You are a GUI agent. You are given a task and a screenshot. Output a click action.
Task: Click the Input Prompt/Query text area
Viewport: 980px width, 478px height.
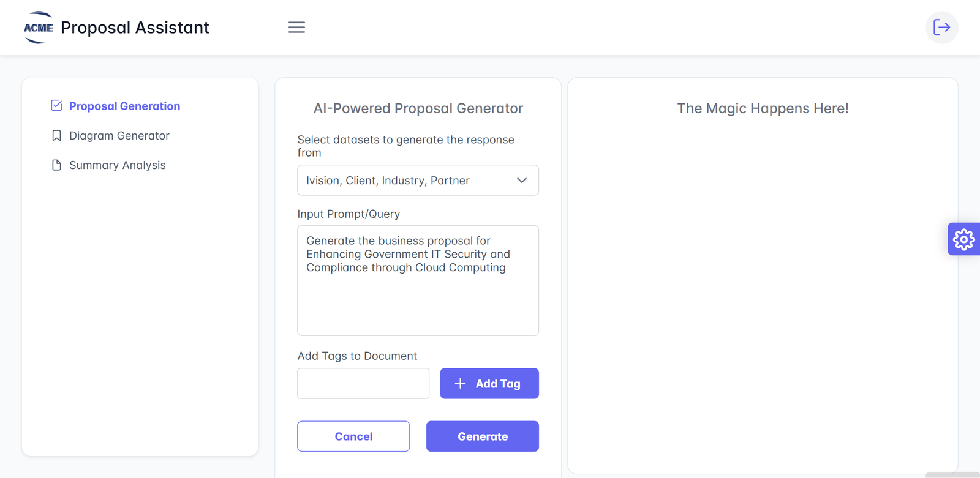click(x=417, y=280)
